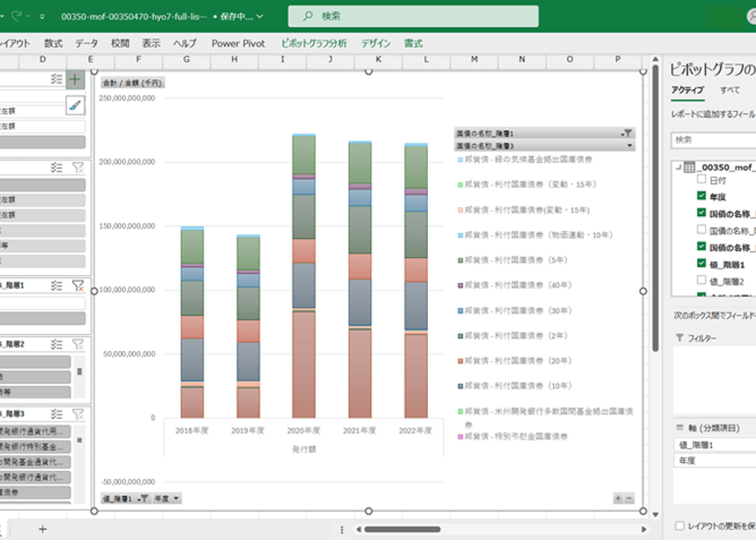Open the file name save status dropdown
Image resolution: width=756 pixels, height=540 pixels.
click(260, 16)
